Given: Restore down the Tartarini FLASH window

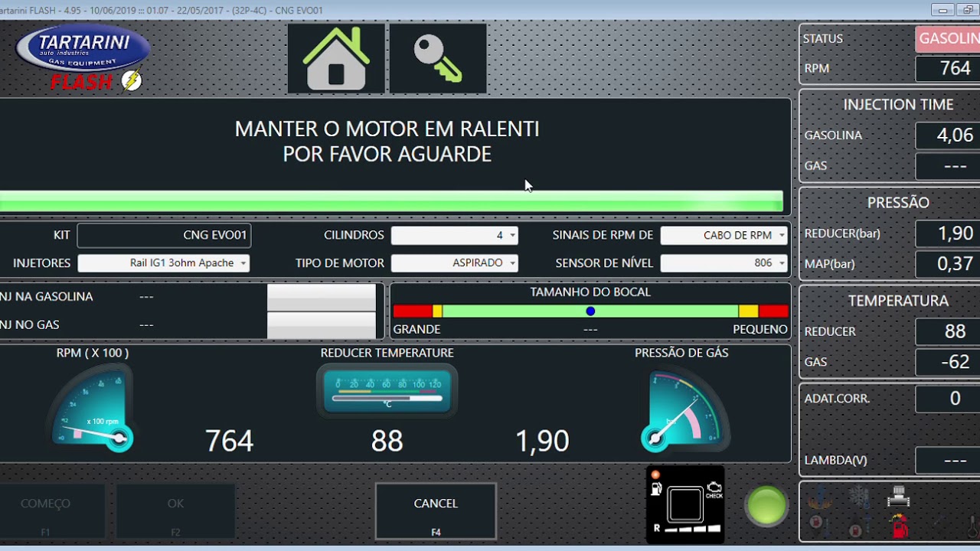Looking at the screenshot, I should pos(968,10).
